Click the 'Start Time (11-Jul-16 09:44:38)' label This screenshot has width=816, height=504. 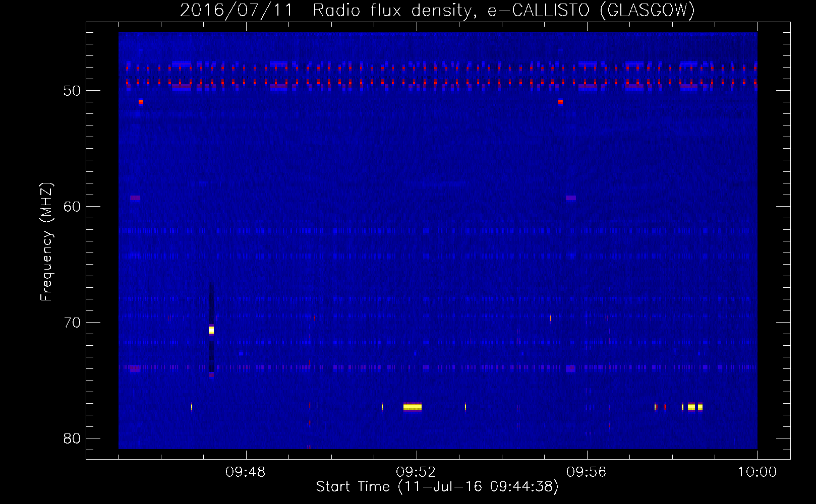[437, 487]
